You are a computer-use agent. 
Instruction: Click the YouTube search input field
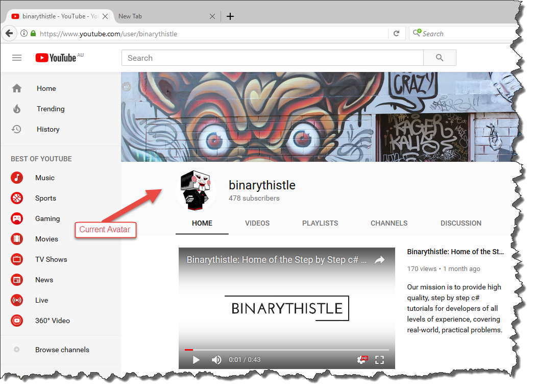click(272, 58)
